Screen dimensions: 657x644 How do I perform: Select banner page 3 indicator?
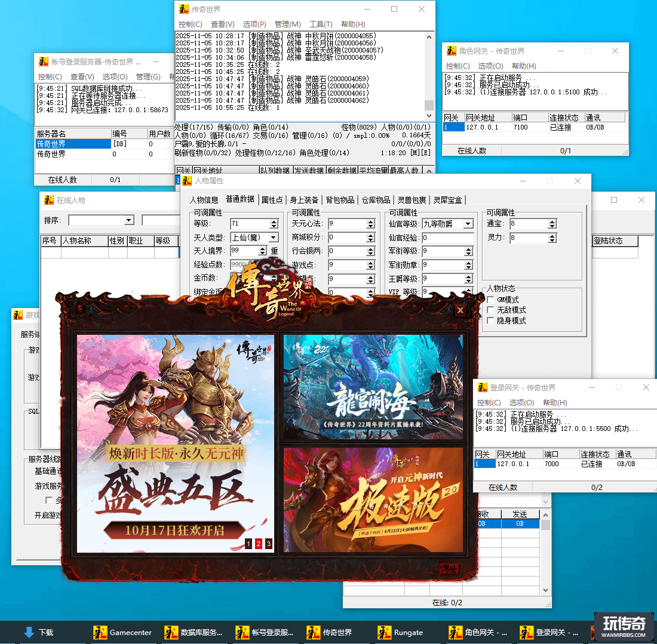pyautogui.click(x=269, y=544)
